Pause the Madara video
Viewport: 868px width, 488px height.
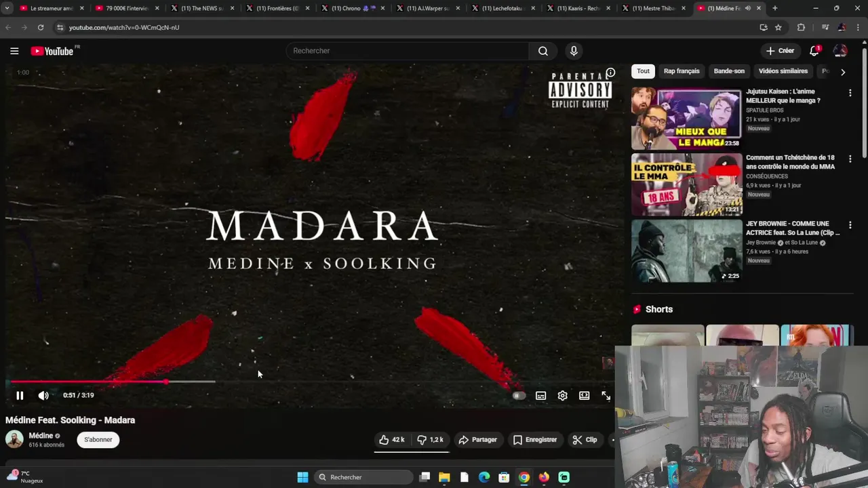point(20,395)
